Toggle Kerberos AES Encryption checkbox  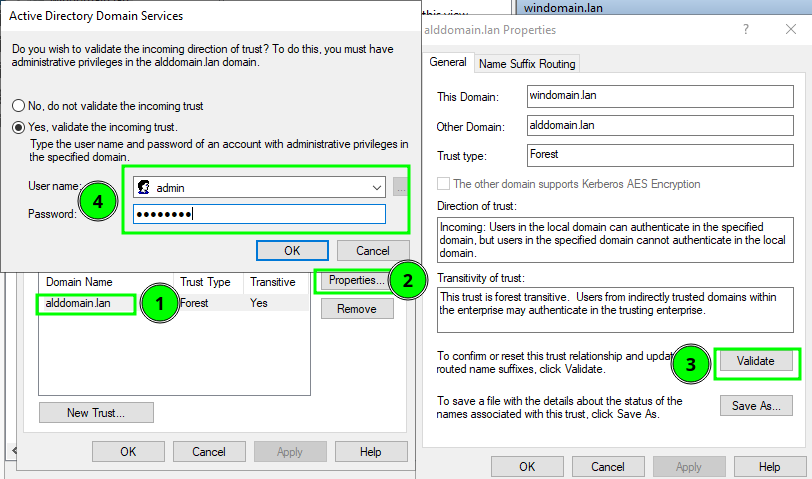pyautogui.click(x=443, y=184)
